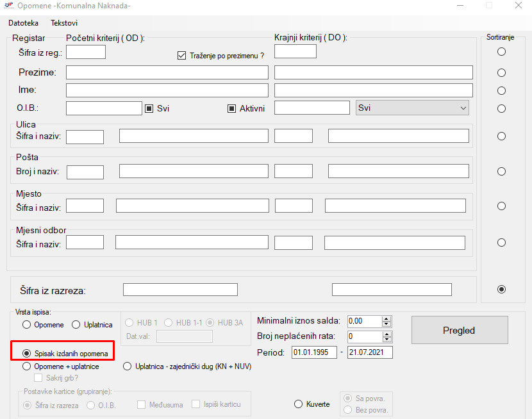The image size is (532, 419).
Task: Select the sorting radio for Šifra iz razreza
Action: pos(501,290)
